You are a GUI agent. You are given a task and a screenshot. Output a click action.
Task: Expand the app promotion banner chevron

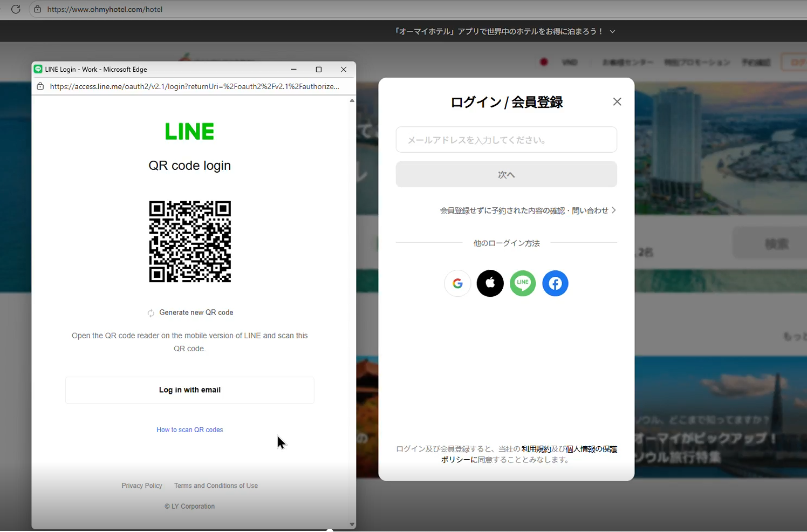[x=613, y=31]
